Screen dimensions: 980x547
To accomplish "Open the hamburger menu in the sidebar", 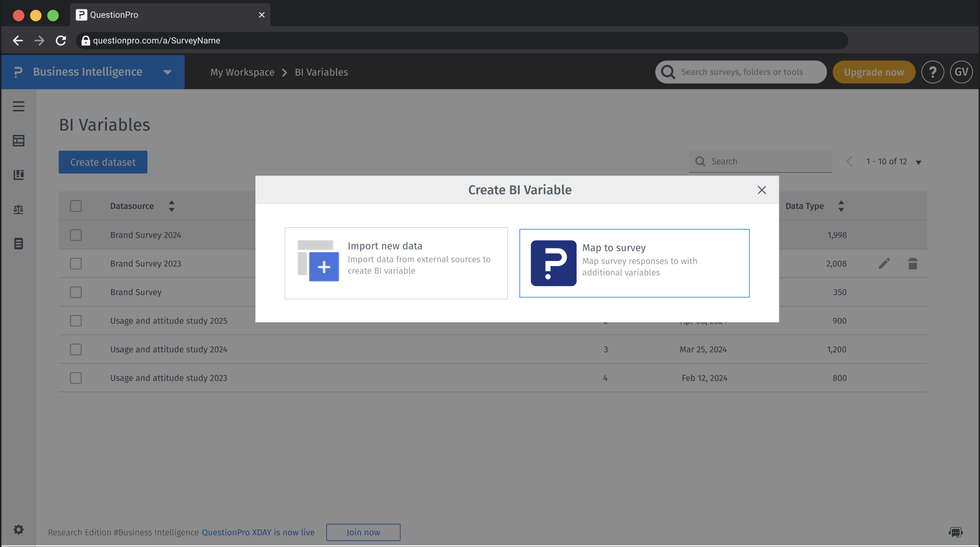I will [19, 106].
